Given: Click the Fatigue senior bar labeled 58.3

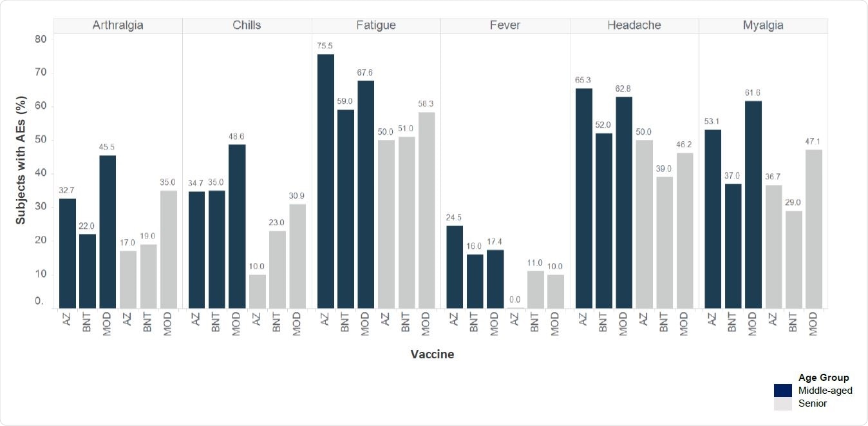Looking at the screenshot, I should coord(426,210).
